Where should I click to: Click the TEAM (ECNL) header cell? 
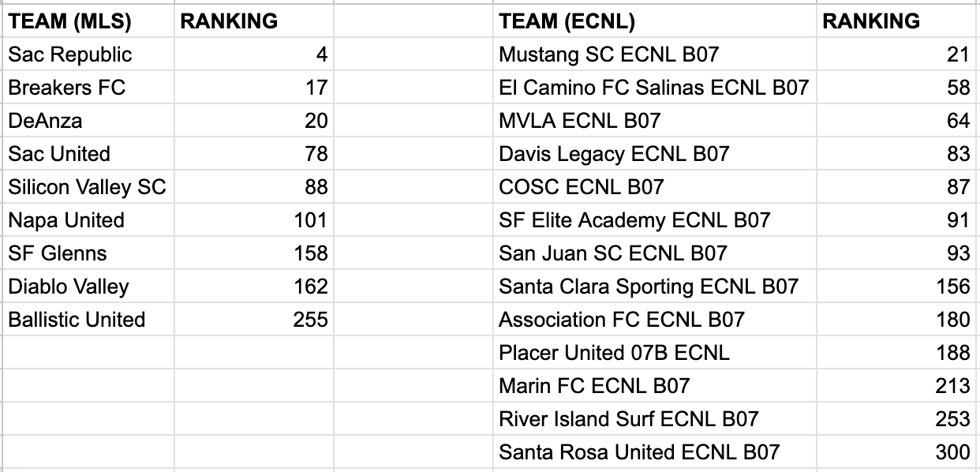click(567, 21)
